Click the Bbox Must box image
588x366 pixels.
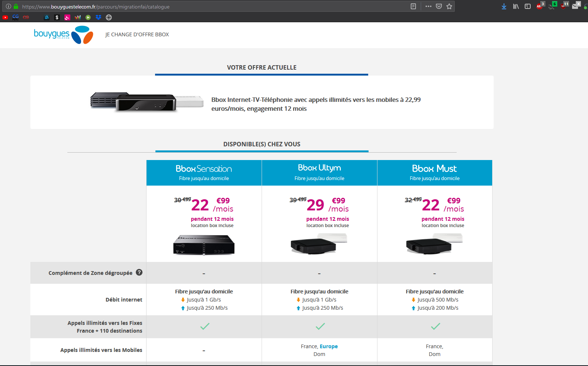tap(434, 243)
